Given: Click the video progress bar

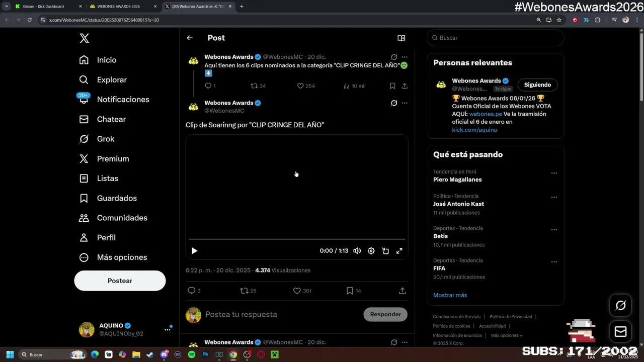Looking at the screenshot, I should pyautogui.click(x=297, y=239).
